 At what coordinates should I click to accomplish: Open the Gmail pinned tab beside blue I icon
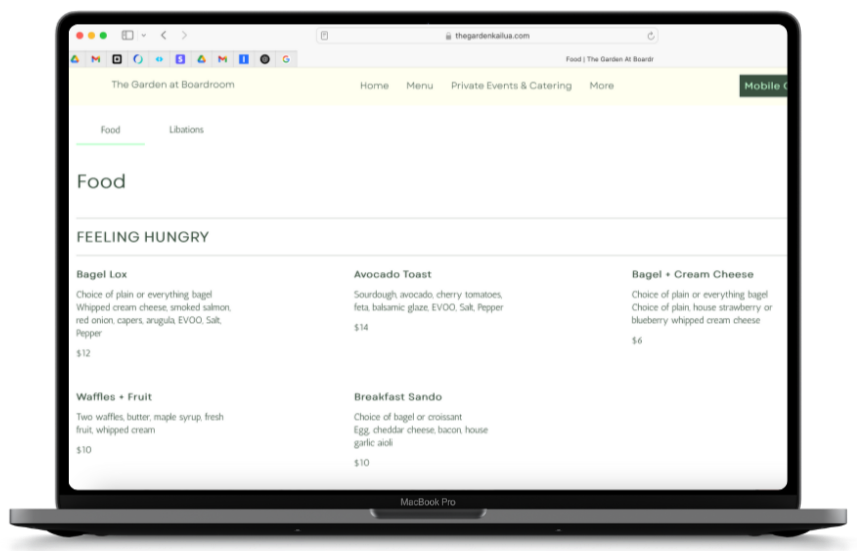(x=222, y=59)
